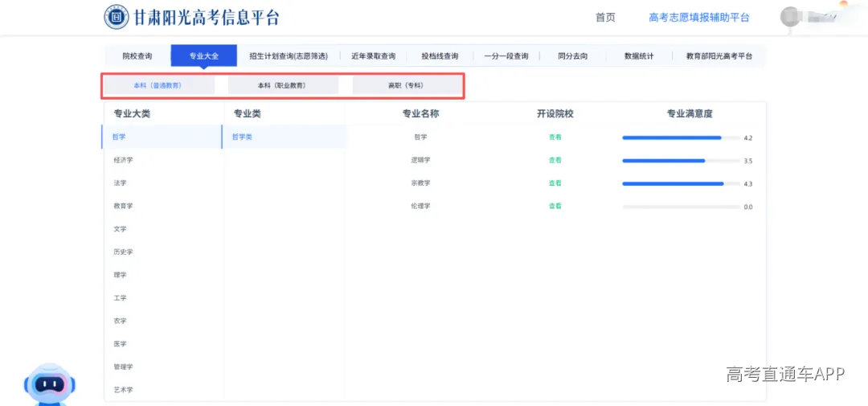Click the 伦理学 major name
This screenshot has height=406, width=868.
click(420, 206)
